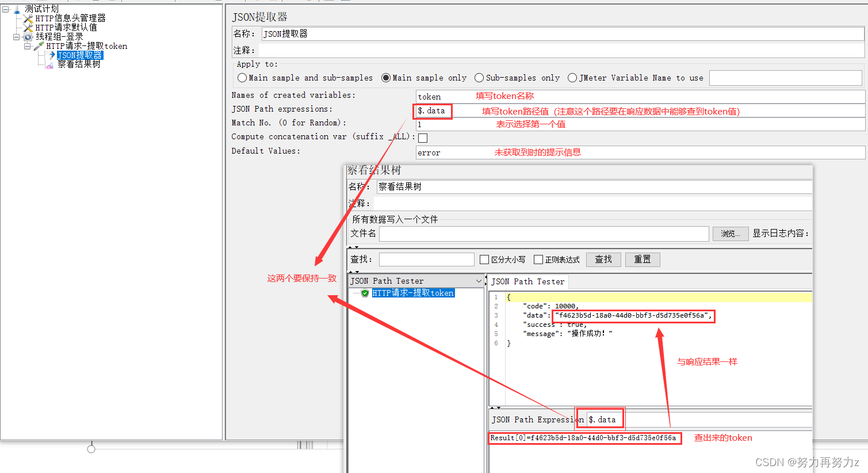This screenshot has width=868, height=473.
Task: Select the Sub-samples only radio button
Action: coord(479,78)
